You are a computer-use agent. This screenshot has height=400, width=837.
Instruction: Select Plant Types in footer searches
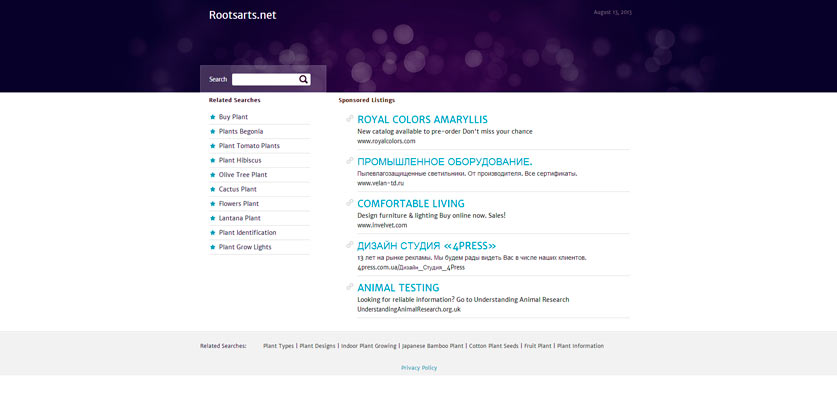(x=278, y=346)
